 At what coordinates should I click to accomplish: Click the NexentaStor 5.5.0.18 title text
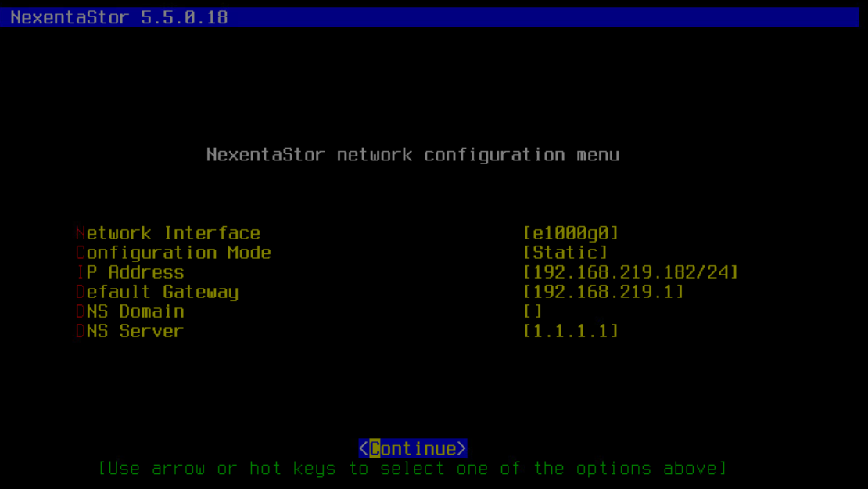119,17
